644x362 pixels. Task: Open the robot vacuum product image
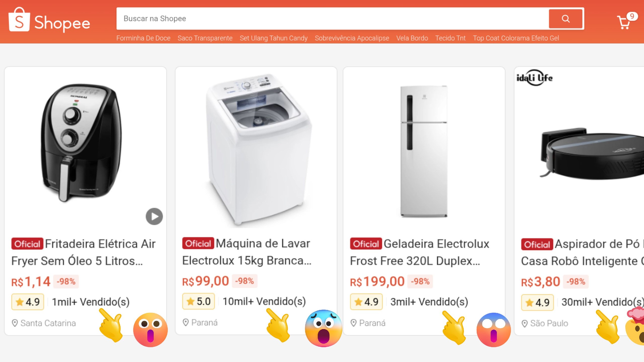(x=591, y=153)
